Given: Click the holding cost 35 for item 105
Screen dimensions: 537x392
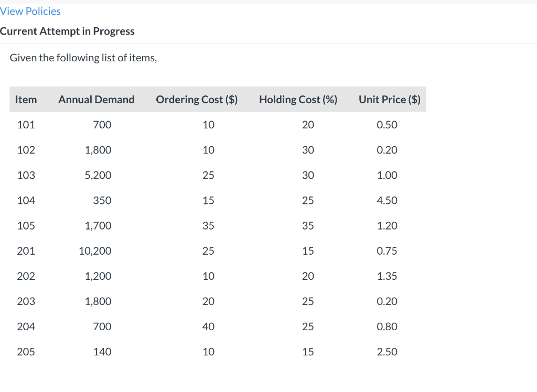Looking at the screenshot, I should point(308,225).
